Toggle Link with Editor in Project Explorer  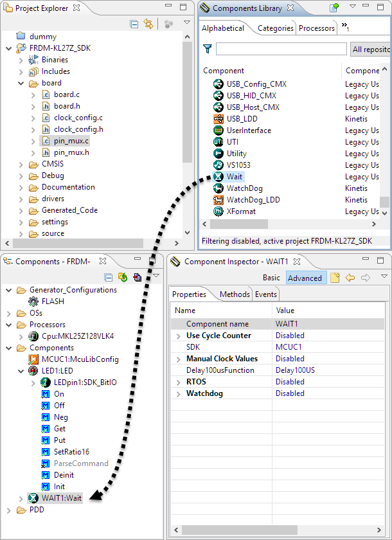pos(148,24)
